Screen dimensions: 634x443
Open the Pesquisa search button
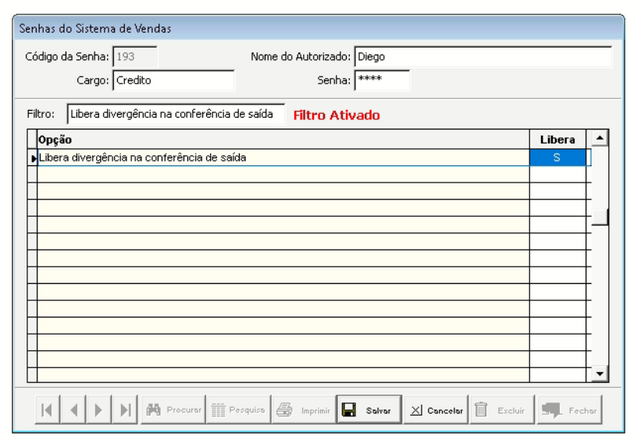pyautogui.click(x=238, y=410)
